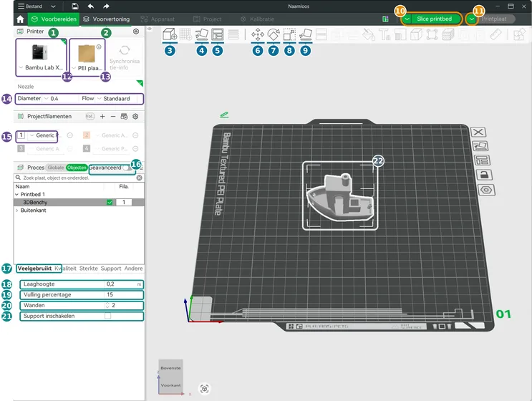Select the Kwaliteit settings tab
The height and width of the screenshot is (401, 532).
pyautogui.click(x=65, y=269)
